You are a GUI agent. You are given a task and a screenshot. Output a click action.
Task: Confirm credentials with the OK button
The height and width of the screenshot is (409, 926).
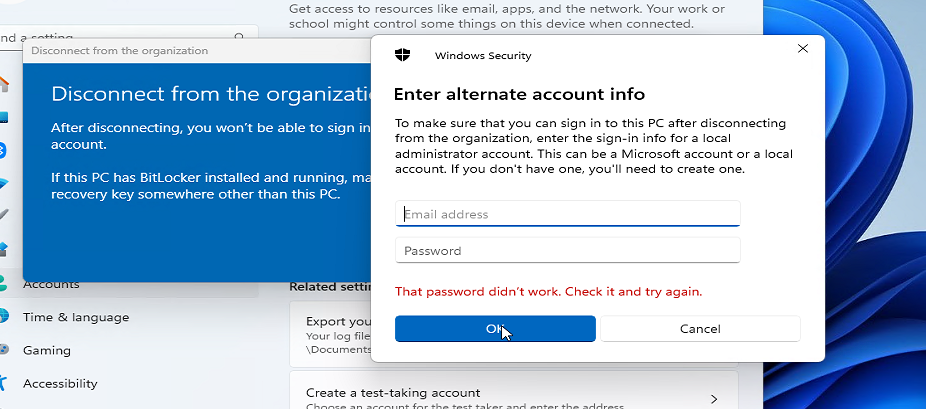(x=495, y=329)
